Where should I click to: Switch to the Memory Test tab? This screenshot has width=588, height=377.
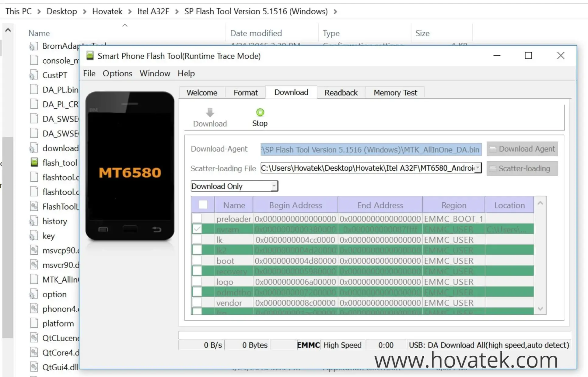(x=394, y=93)
